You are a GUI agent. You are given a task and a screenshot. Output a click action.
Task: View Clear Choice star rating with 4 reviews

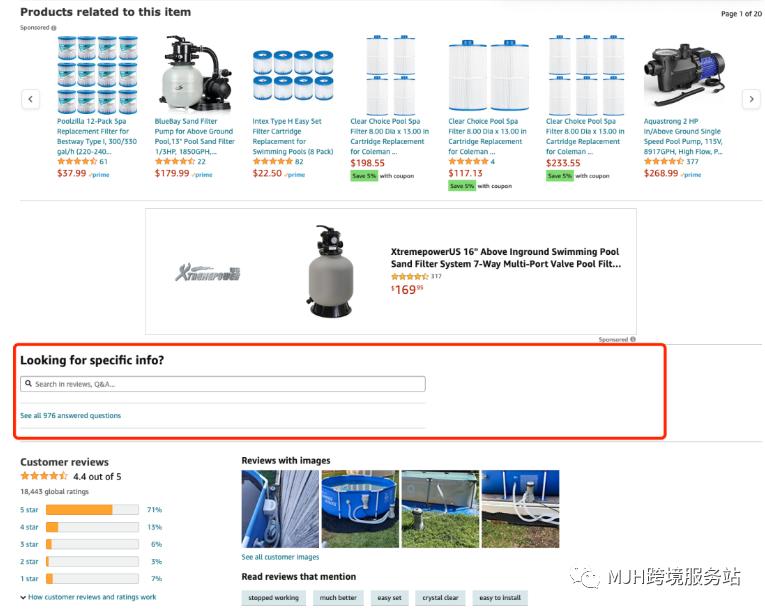[x=468, y=161]
